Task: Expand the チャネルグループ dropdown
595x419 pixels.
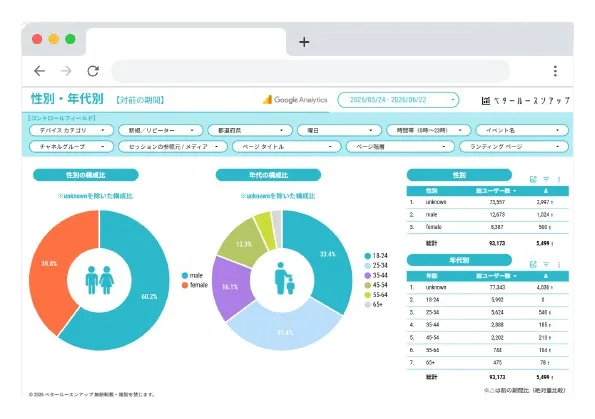Action: pyautogui.click(x=71, y=146)
